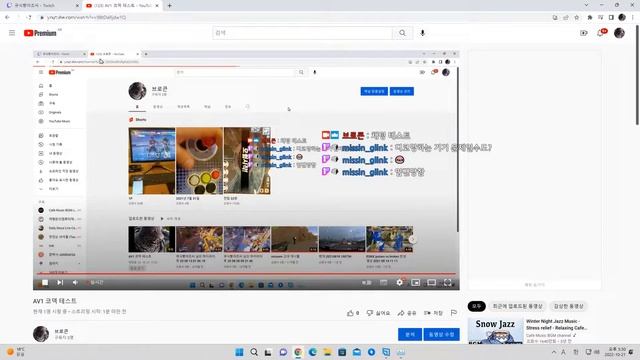Switch to miniplayer mode

(x=416, y=282)
